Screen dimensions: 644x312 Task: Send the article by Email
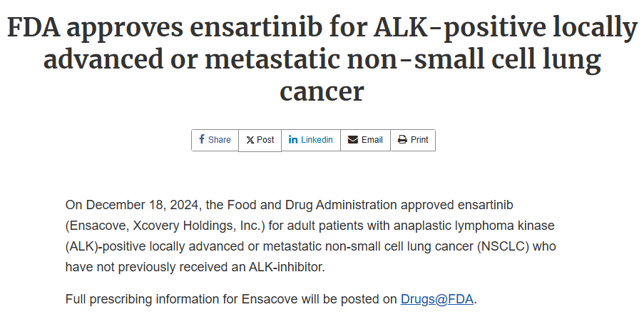coord(365,140)
